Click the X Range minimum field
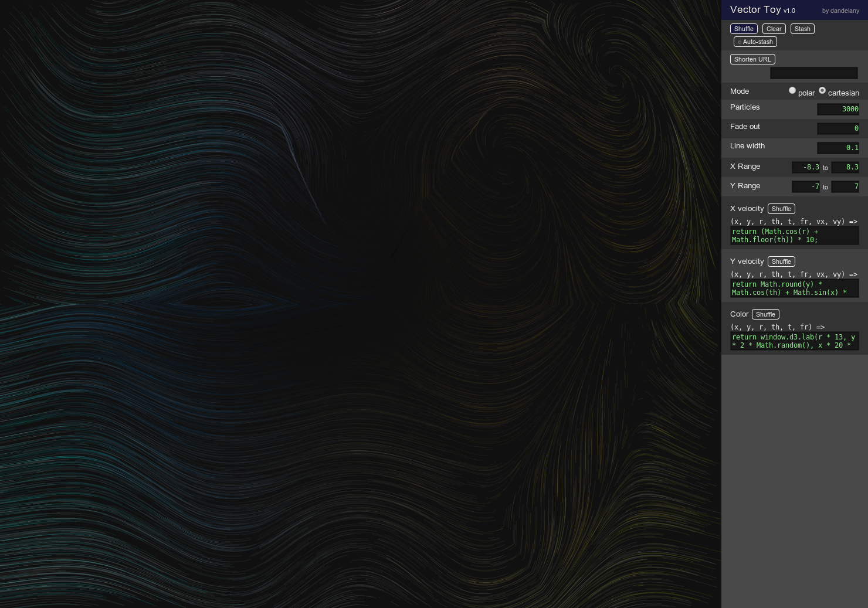The width and height of the screenshot is (868, 608). pos(806,167)
